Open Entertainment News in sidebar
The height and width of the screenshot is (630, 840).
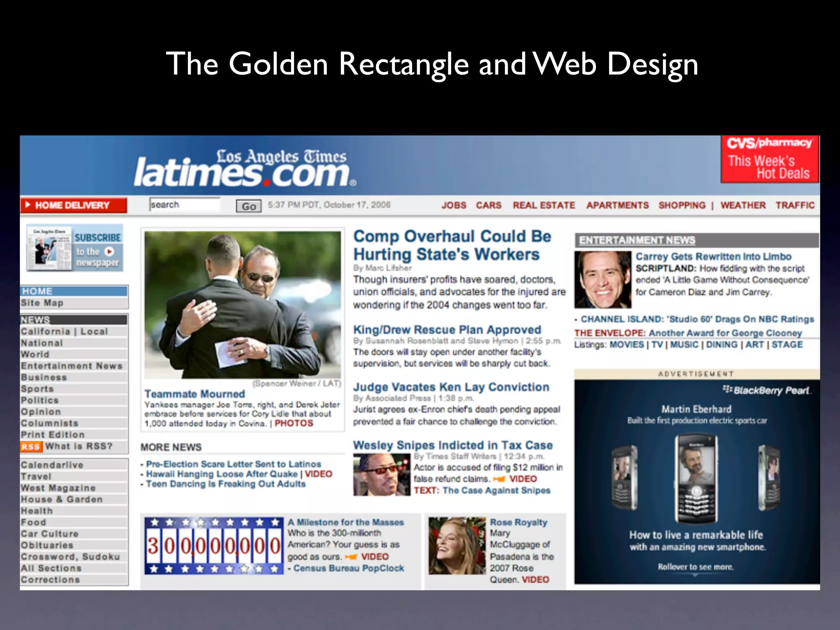click(72, 366)
